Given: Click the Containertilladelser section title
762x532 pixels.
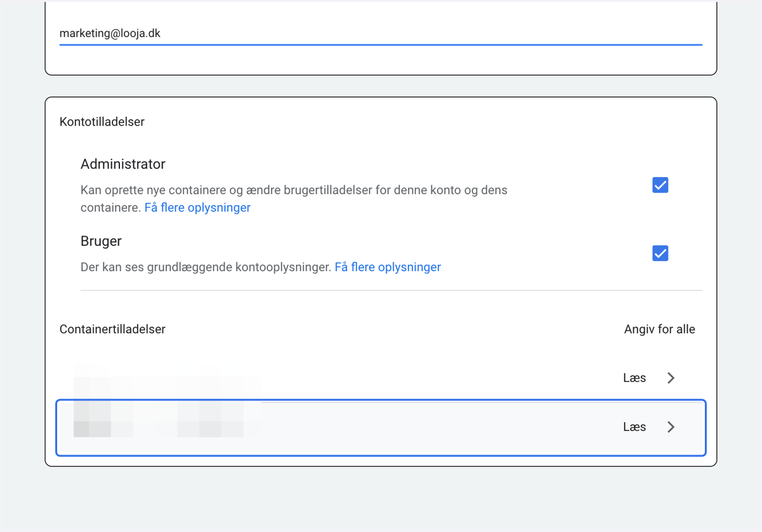Looking at the screenshot, I should tap(112, 329).
